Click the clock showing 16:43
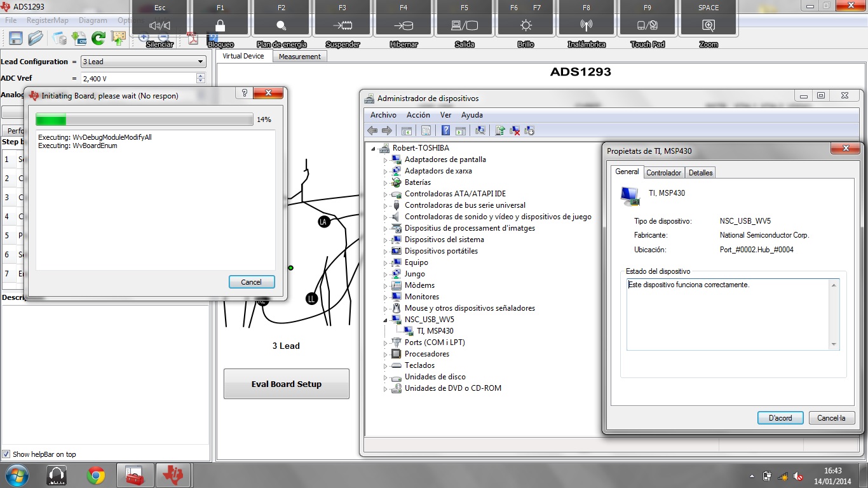Screen dimensions: 868x488 click(832, 471)
